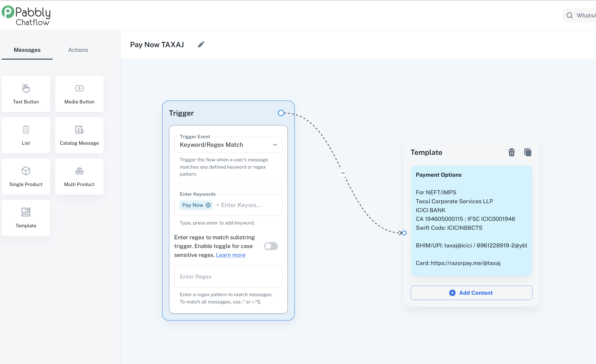
Task: Pick the Multi Product block
Action: (79, 177)
